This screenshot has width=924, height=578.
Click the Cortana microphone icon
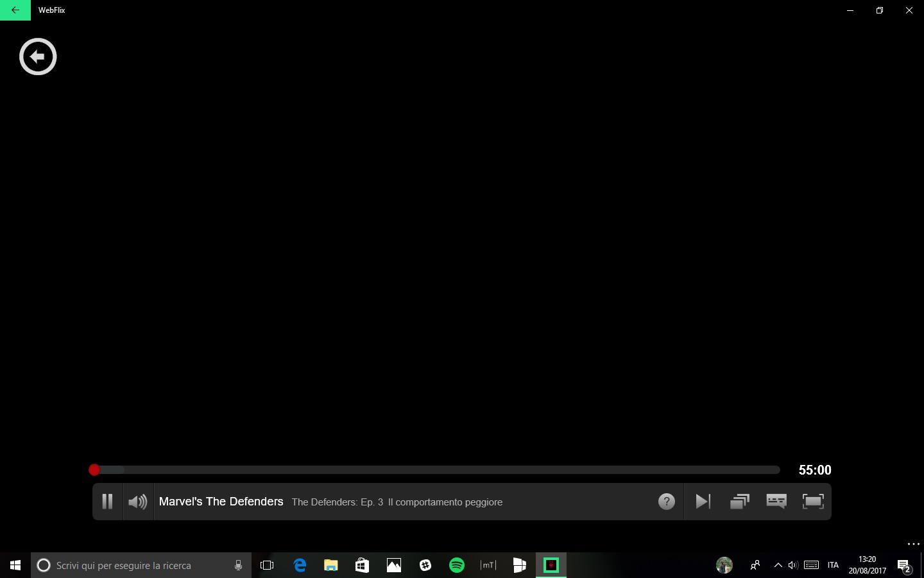(x=238, y=565)
